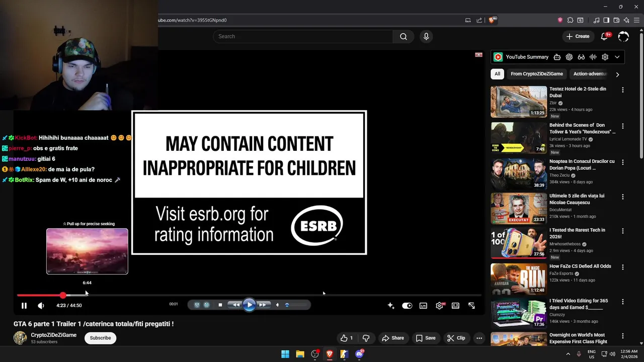This screenshot has height=362, width=644.
Task: Click rewind in the video's media player
Action: point(235,305)
